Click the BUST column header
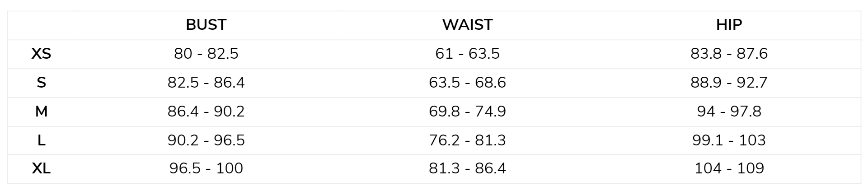This screenshot has height=191, width=868. pyautogui.click(x=206, y=24)
